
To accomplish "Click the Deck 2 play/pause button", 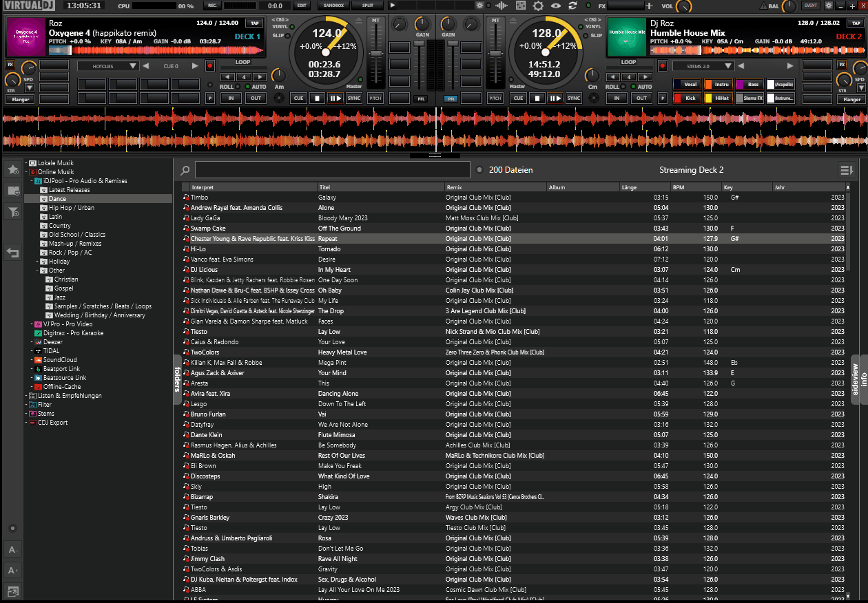I will [555, 98].
